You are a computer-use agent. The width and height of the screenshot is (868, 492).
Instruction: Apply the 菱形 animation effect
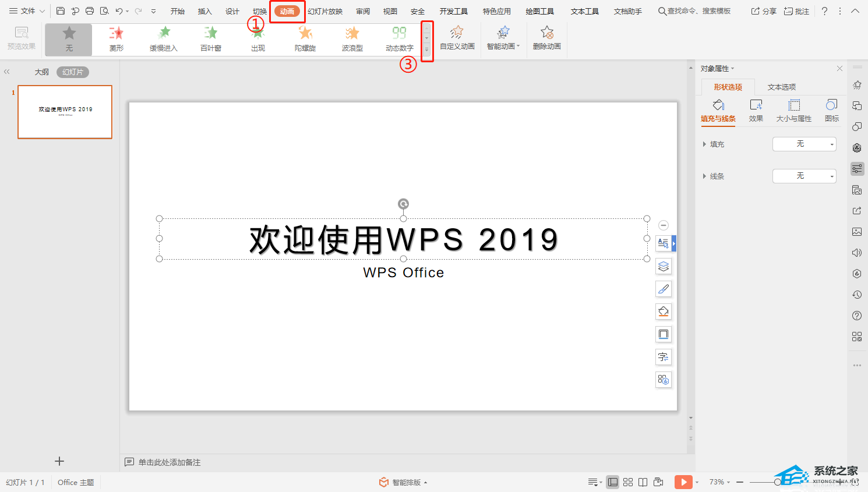[x=117, y=40]
